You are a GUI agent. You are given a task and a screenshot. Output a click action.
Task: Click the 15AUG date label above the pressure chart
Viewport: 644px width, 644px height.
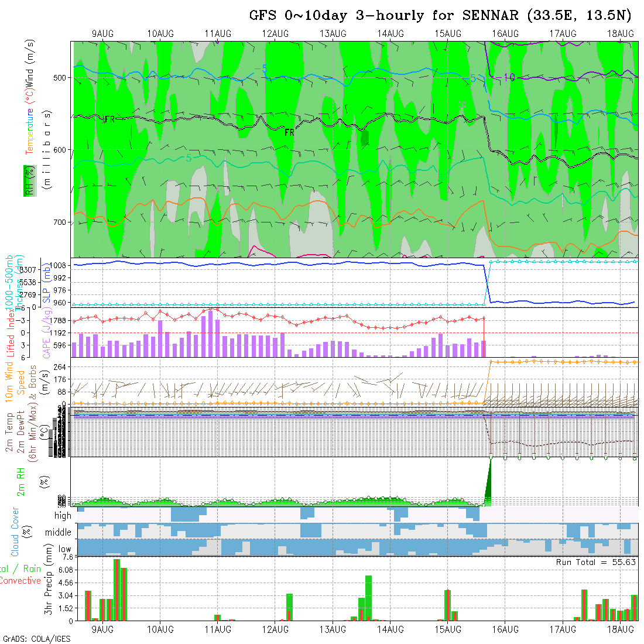448,34
